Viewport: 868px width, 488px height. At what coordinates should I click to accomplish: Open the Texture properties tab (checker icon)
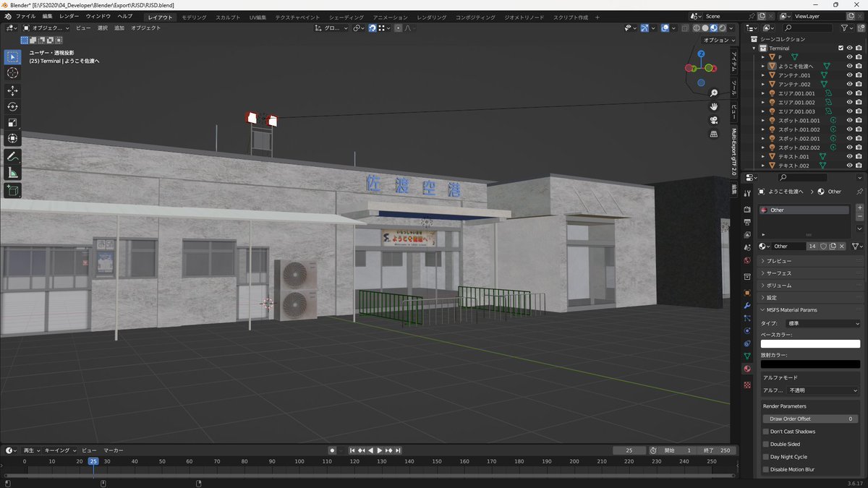(x=747, y=385)
